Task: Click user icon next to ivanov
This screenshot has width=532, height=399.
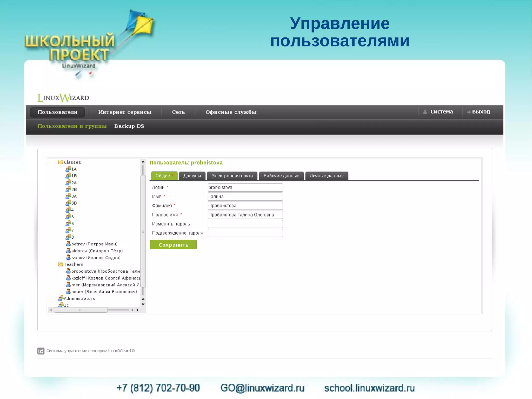Action: 68,257
